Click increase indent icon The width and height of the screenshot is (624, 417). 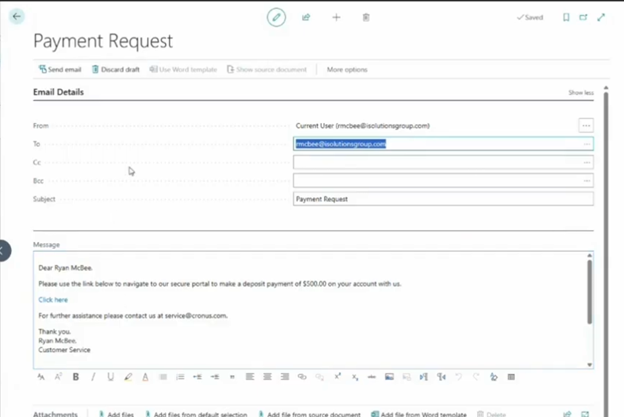(x=215, y=377)
